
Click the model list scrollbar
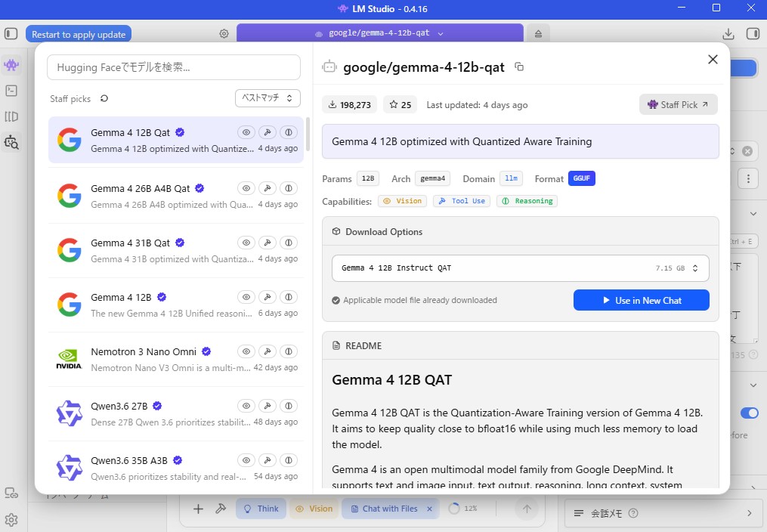coord(308,134)
